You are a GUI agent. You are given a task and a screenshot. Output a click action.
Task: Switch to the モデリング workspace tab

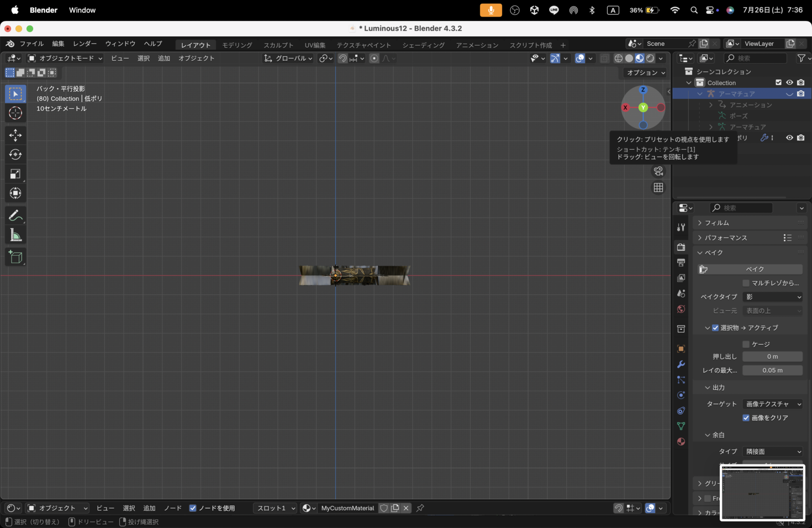[x=237, y=45]
